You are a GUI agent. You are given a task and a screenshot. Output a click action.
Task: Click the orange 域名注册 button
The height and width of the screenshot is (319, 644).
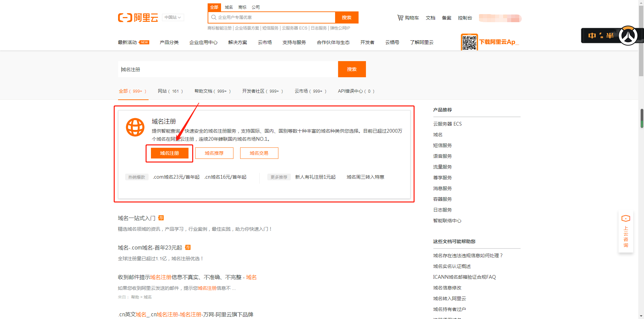click(170, 153)
